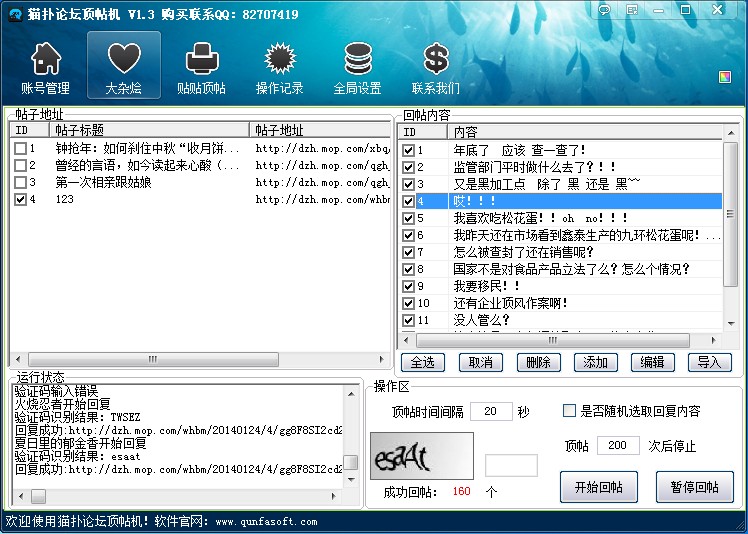
Task: Uncheck post ID 4 titled 123
Action: click(21, 200)
